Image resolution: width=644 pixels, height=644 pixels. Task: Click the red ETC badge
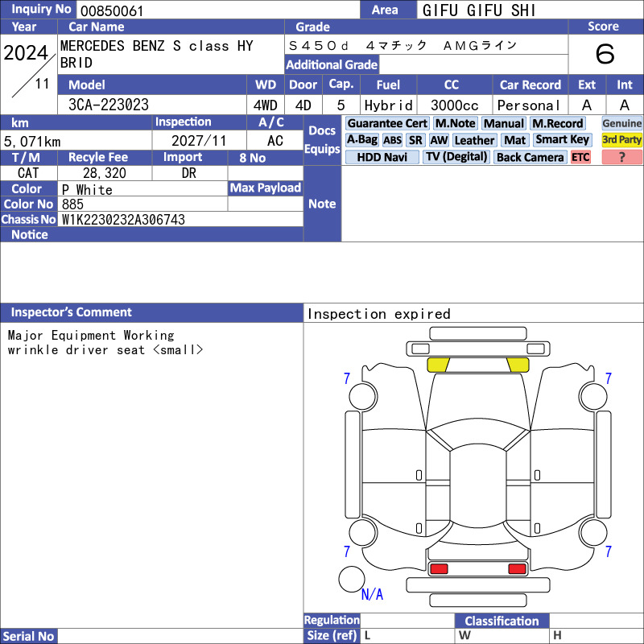[580, 157]
